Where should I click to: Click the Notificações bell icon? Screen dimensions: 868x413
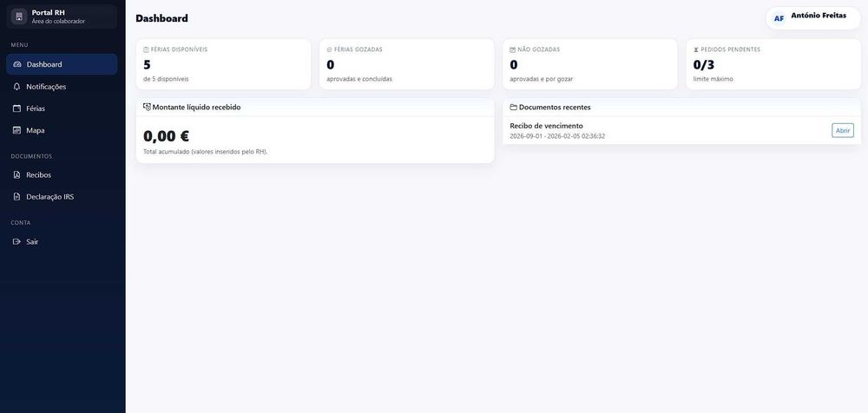coord(16,87)
